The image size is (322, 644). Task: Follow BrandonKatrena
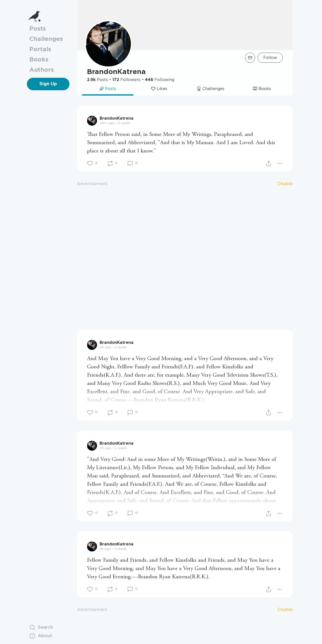point(270,58)
